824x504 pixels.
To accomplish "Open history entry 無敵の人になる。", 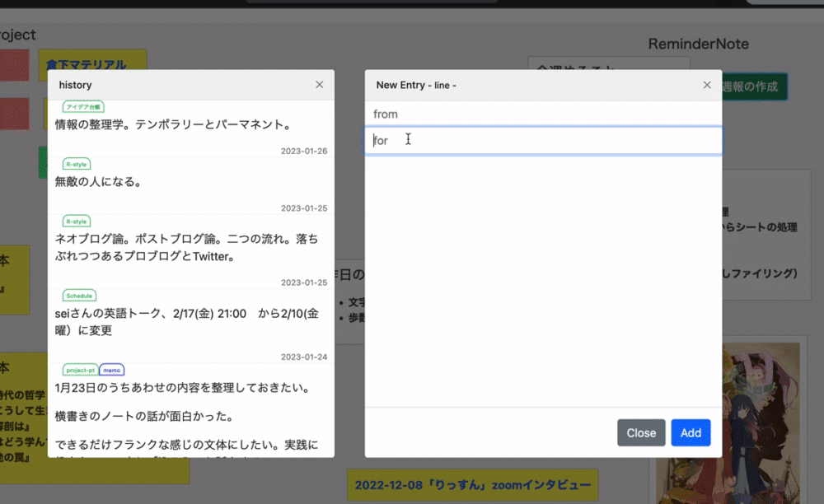I will point(99,182).
